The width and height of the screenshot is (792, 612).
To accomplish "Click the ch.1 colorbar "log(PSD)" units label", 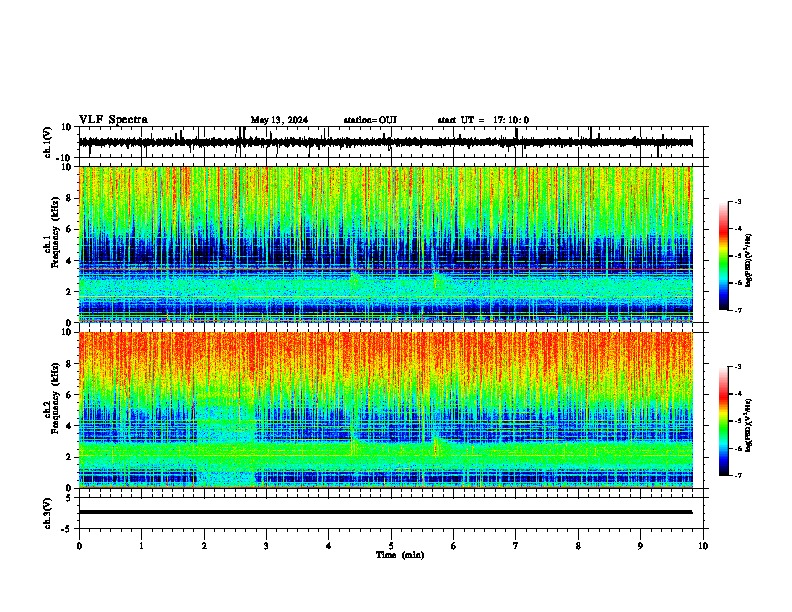I will (749, 261).
